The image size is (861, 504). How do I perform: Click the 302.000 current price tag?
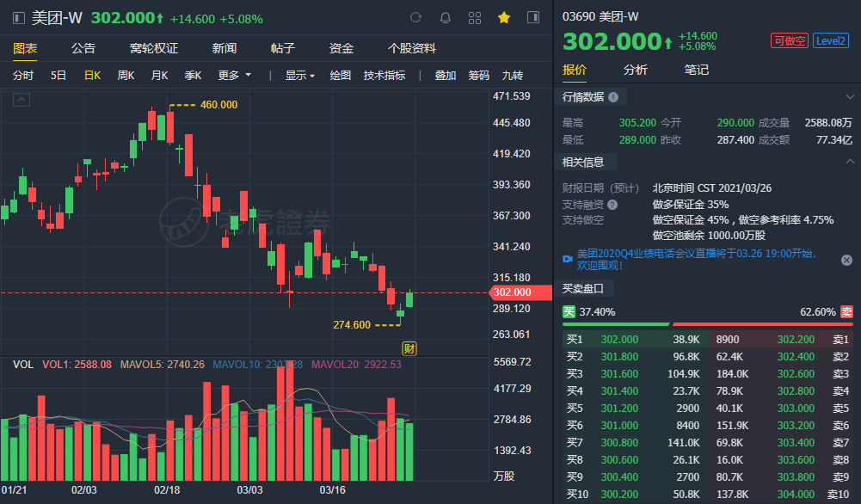pos(520,292)
